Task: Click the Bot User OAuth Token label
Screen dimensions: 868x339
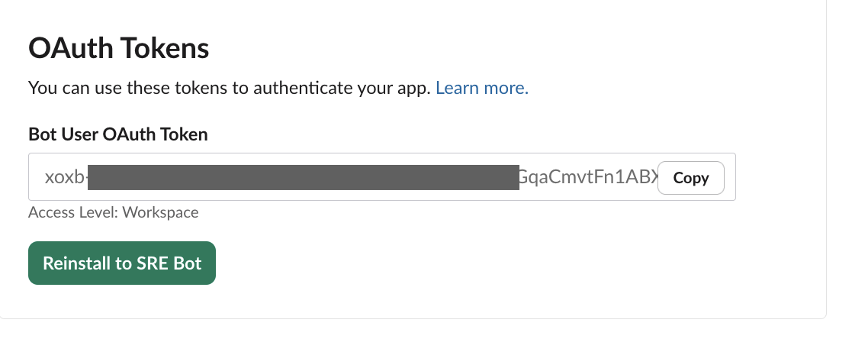Action: [x=117, y=134]
